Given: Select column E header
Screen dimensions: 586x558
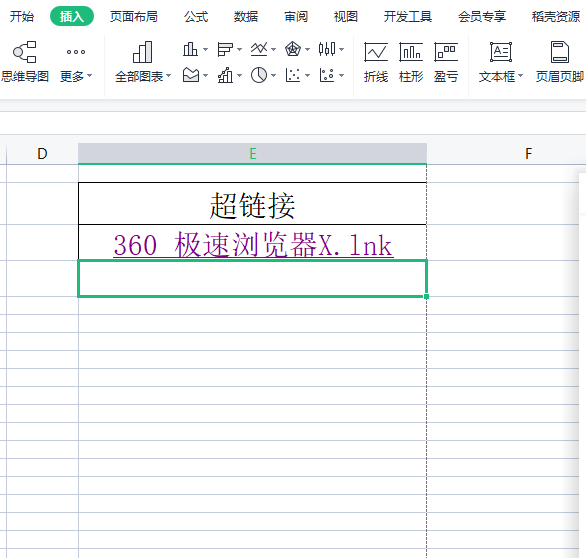Looking at the screenshot, I should (x=252, y=154).
